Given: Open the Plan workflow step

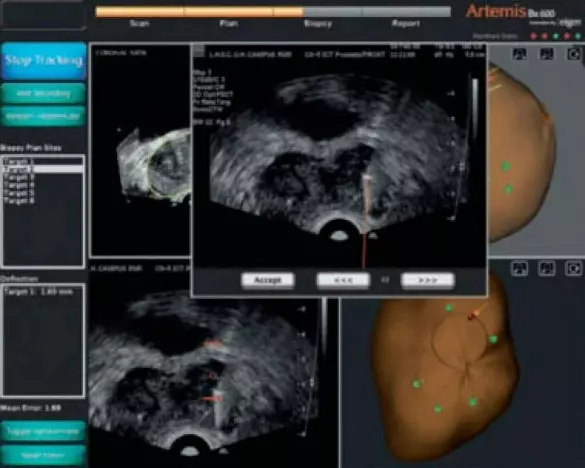Looking at the screenshot, I should coord(228,24).
